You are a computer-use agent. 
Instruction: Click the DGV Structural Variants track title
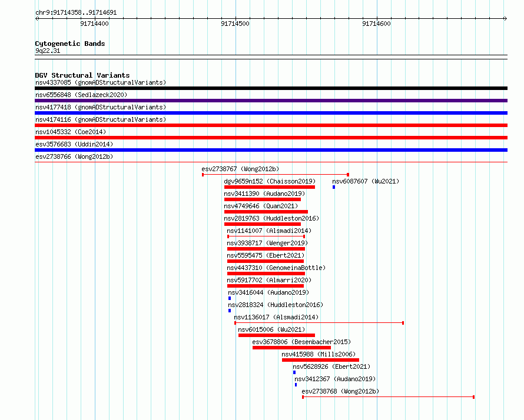point(82,75)
